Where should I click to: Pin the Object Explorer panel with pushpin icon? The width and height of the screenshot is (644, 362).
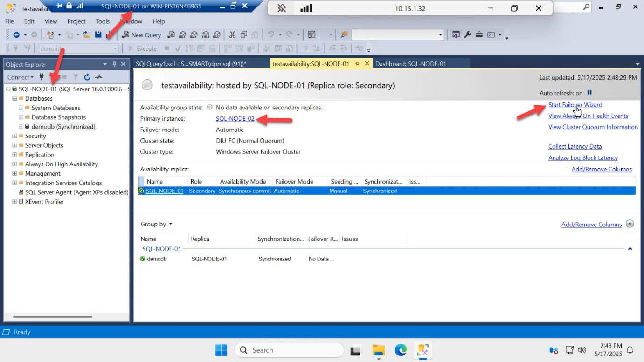click(114, 64)
